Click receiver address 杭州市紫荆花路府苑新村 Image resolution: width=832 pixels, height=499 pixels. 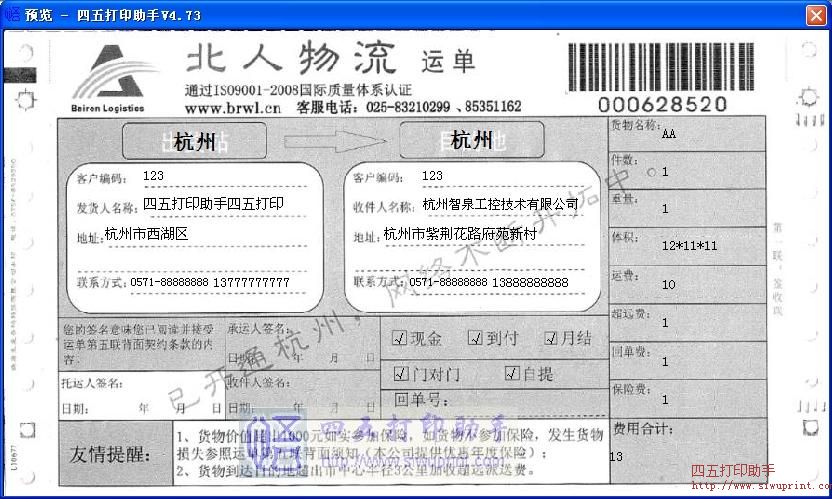tap(460, 234)
